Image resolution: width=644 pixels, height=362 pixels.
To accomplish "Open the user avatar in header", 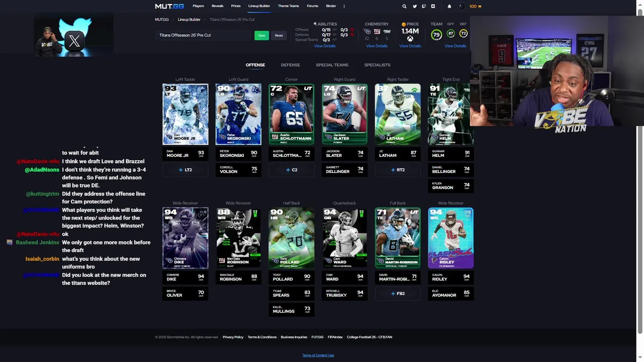I will 462,7.
